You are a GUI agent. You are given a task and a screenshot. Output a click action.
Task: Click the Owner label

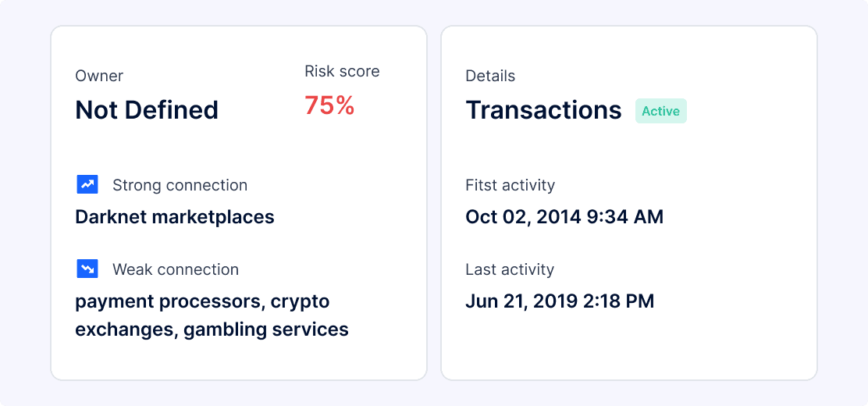[99, 76]
